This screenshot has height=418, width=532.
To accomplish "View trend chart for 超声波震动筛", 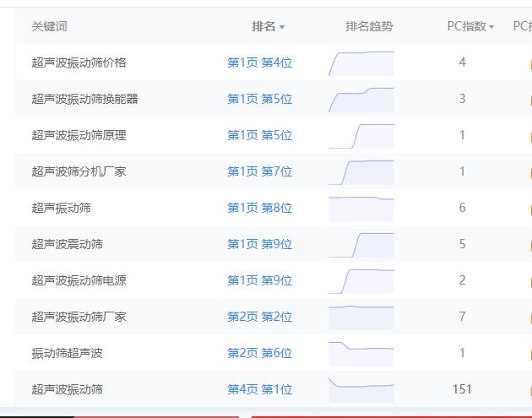I will pyautogui.click(x=361, y=245).
